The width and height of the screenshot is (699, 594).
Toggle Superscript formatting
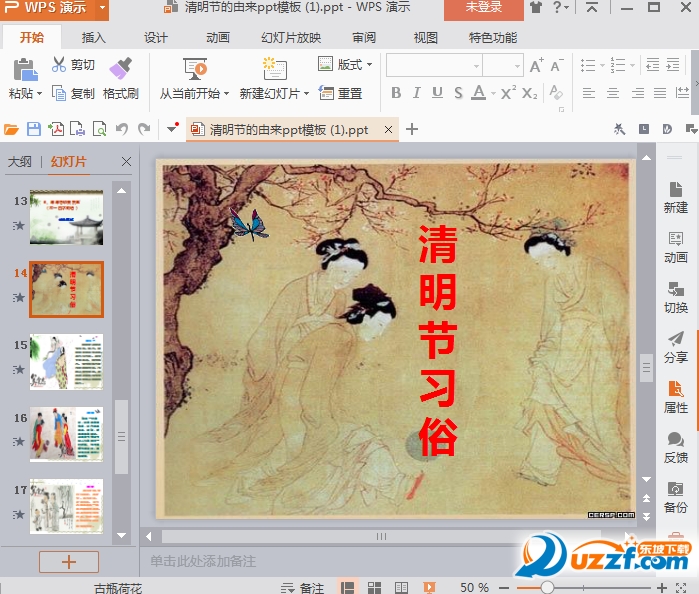(509, 93)
